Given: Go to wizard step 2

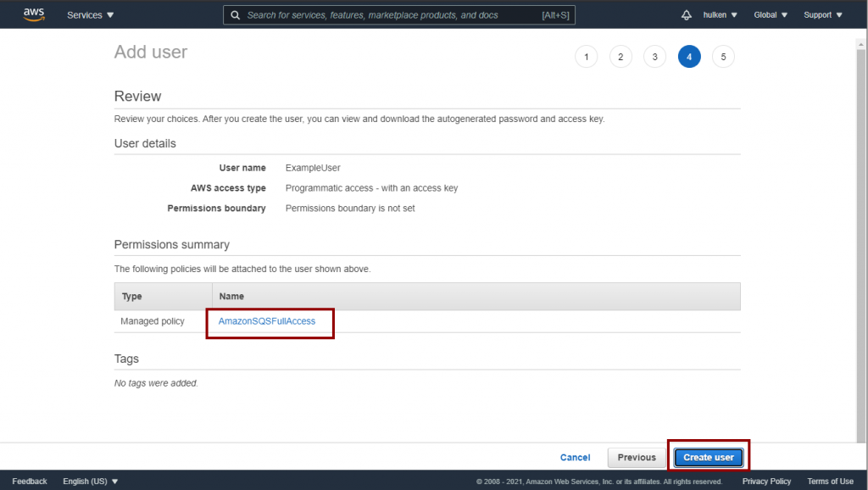Looking at the screenshot, I should (x=620, y=57).
